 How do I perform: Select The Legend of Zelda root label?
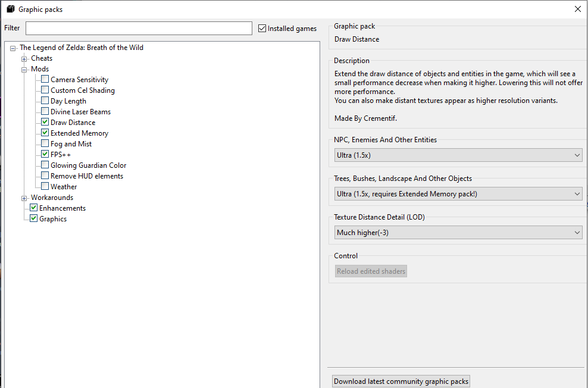click(x=82, y=48)
